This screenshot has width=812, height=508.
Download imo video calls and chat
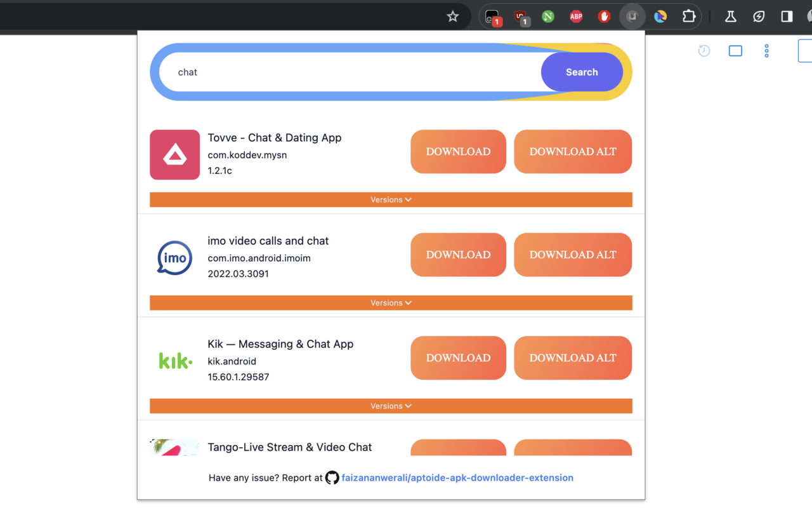(458, 255)
